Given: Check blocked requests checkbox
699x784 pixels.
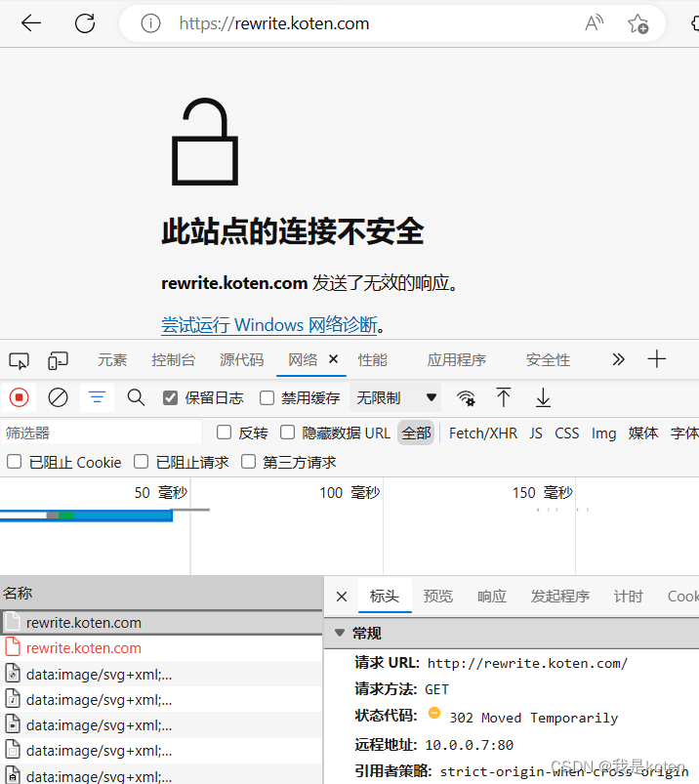Looking at the screenshot, I should coord(141,462).
